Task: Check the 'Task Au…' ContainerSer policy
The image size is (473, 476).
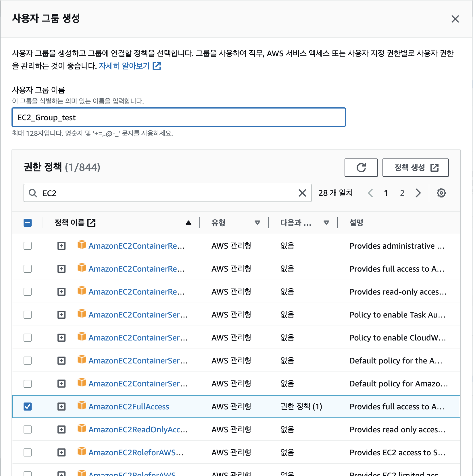Action: click(x=28, y=315)
